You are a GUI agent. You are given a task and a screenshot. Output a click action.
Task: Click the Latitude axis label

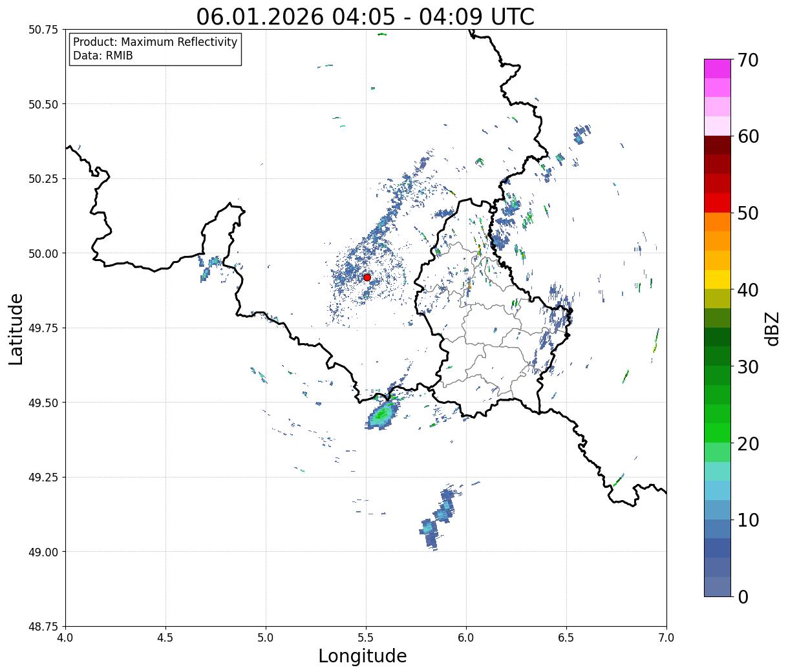pyautogui.click(x=16, y=328)
